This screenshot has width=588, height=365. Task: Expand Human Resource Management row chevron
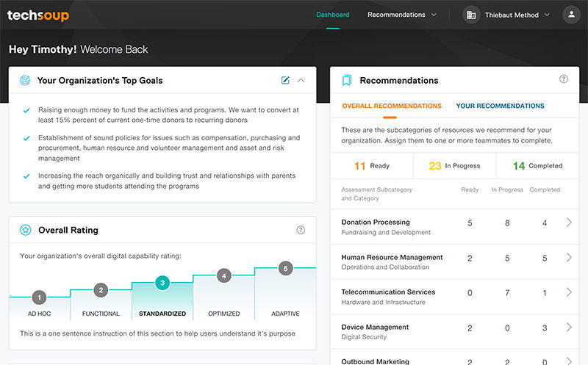tap(569, 257)
